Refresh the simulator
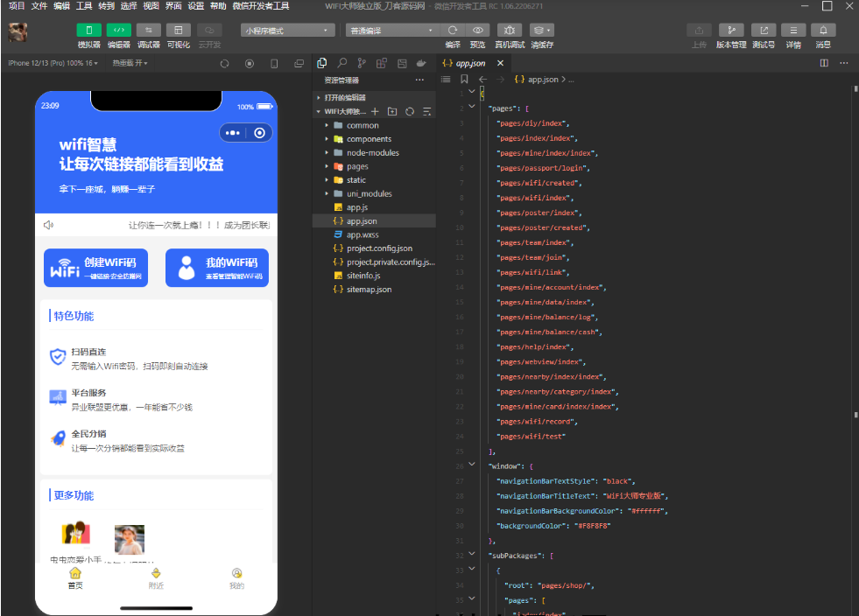 (x=225, y=64)
